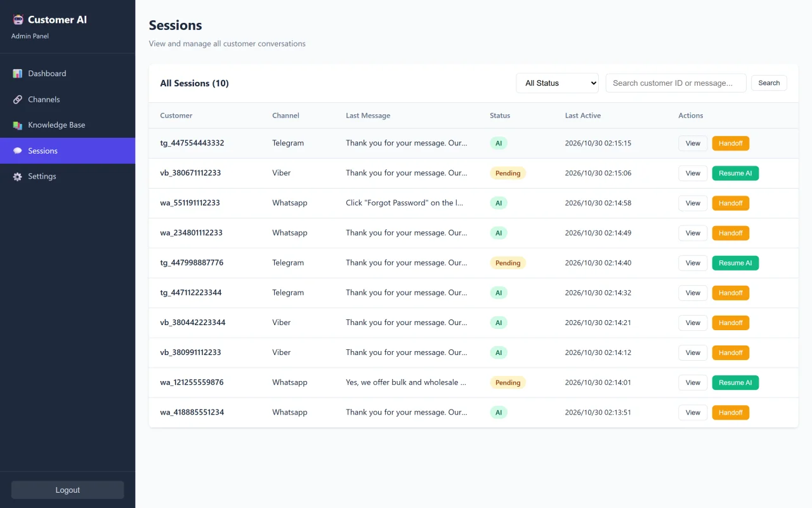The height and width of the screenshot is (508, 812).
Task: Click the Sessions speech bubble icon
Action: [x=18, y=151]
